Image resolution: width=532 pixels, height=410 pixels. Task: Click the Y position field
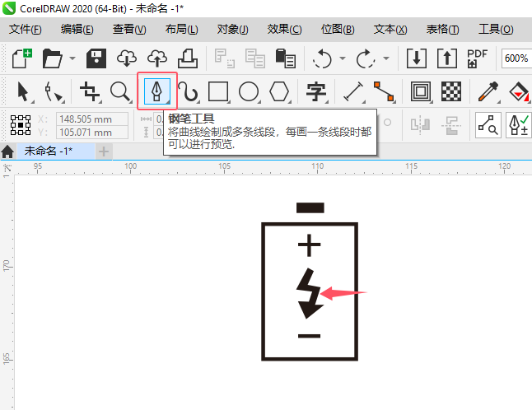click(x=92, y=133)
